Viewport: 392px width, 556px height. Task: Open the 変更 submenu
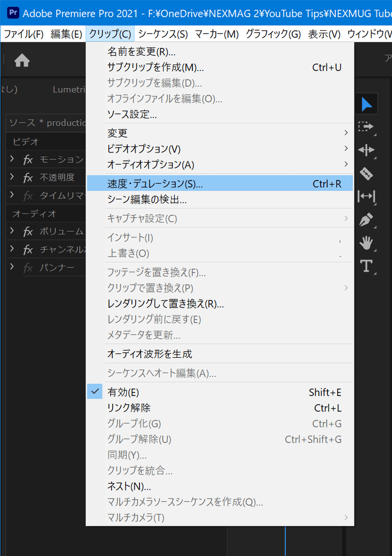(x=220, y=133)
